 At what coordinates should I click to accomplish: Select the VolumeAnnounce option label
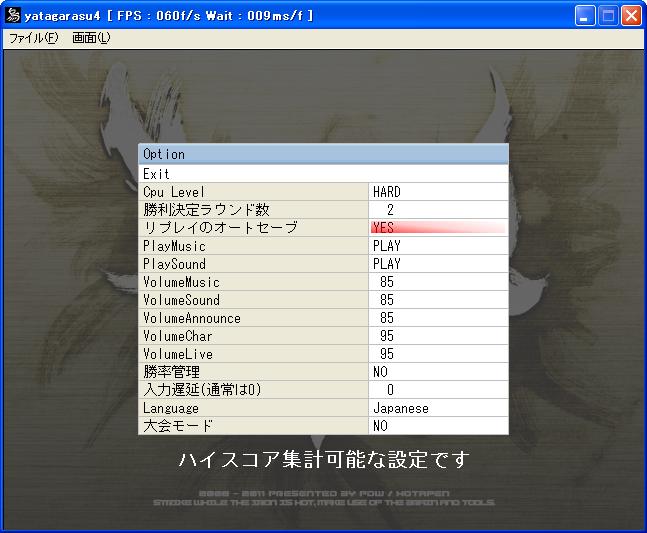[x=253, y=318]
